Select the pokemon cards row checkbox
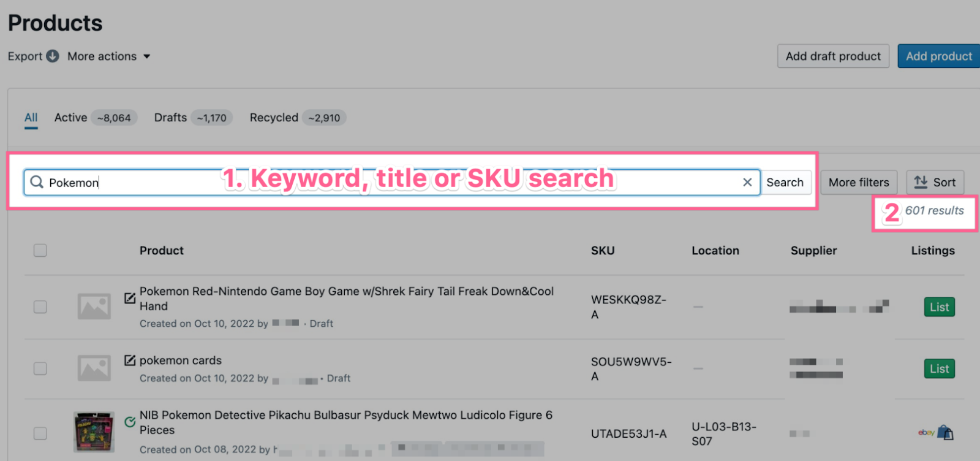The image size is (980, 461). tap(40, 368)
